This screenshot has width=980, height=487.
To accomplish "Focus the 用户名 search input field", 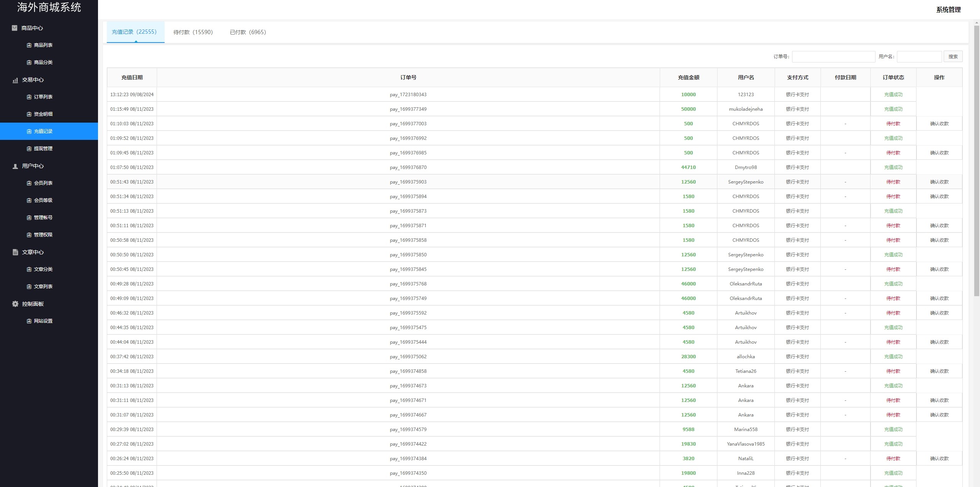I will pyautogui.click(x=919, y=57).
